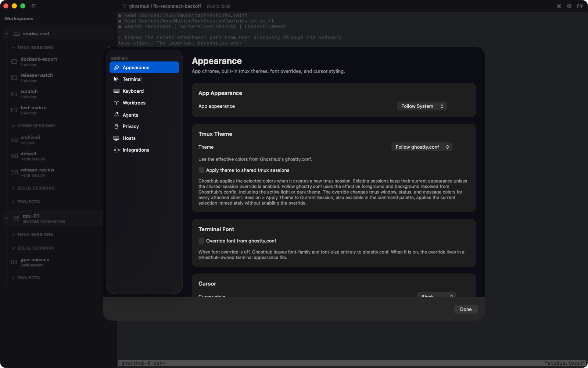
Task: Click the studio.local laptop icon
Action: coord(17,33)
